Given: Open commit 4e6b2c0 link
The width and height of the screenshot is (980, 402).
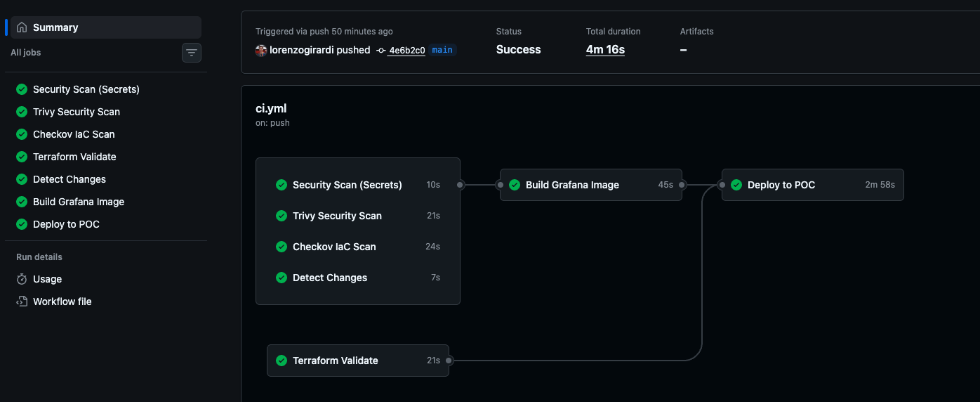Looking at the screenshot, I should point(406,50).
